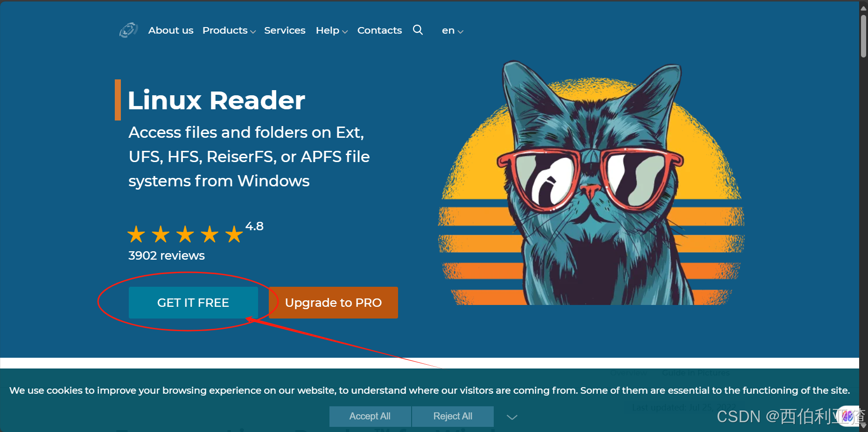This screenshot has width=868, height=432.
Task: Open the search magnifier icon
Action: (x=418, y=30)
